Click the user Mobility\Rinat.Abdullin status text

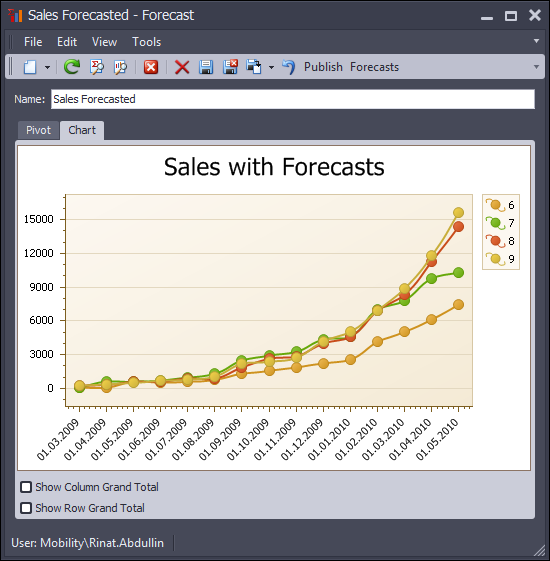[x=87, y=543]
